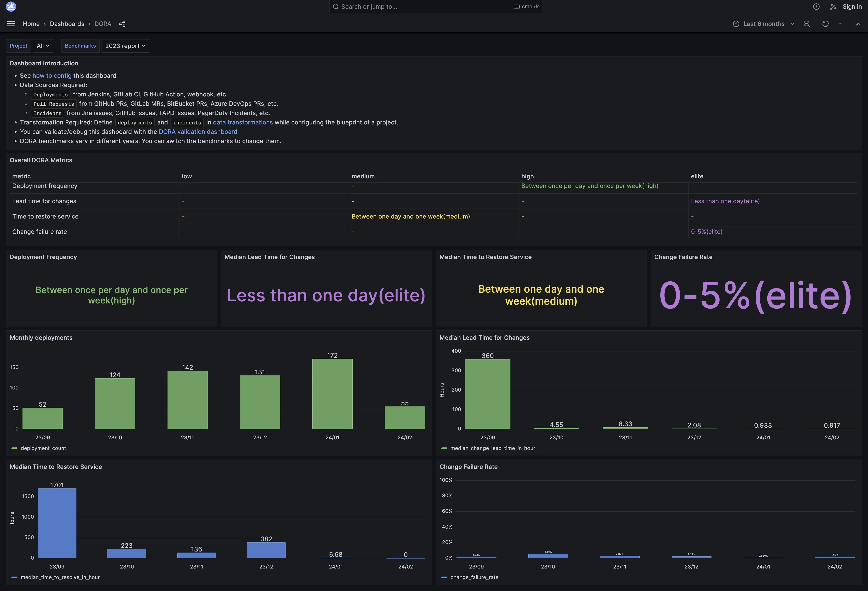
Task: Click the refresh dashboard icon
Action: 825,24
